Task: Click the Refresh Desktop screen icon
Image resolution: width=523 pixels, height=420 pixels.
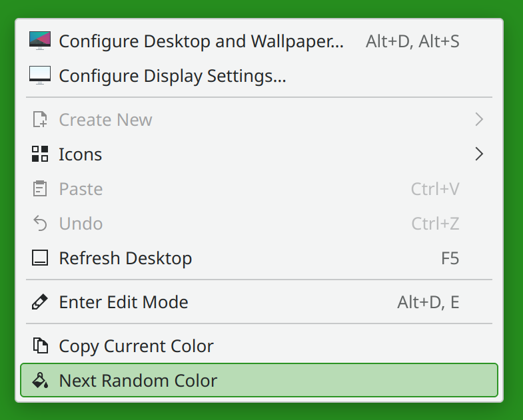Action: click(40, 258)
